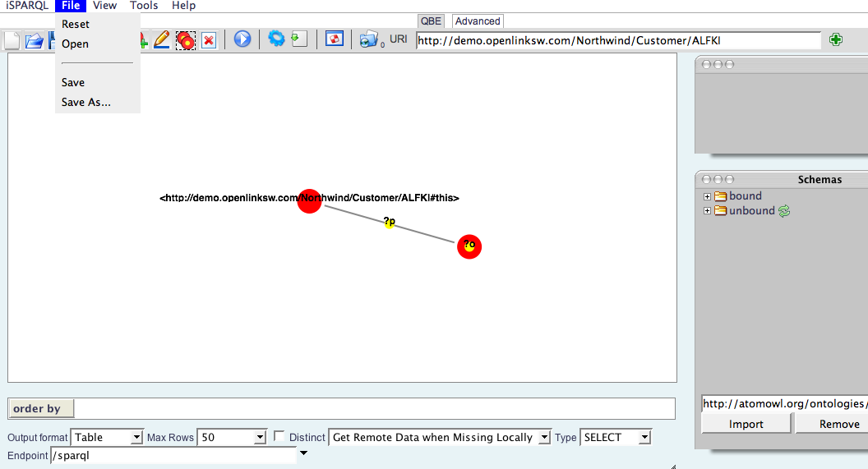Click the red X delete icon
The width and height of the screenshot is (868, 469).
[209, 39]
